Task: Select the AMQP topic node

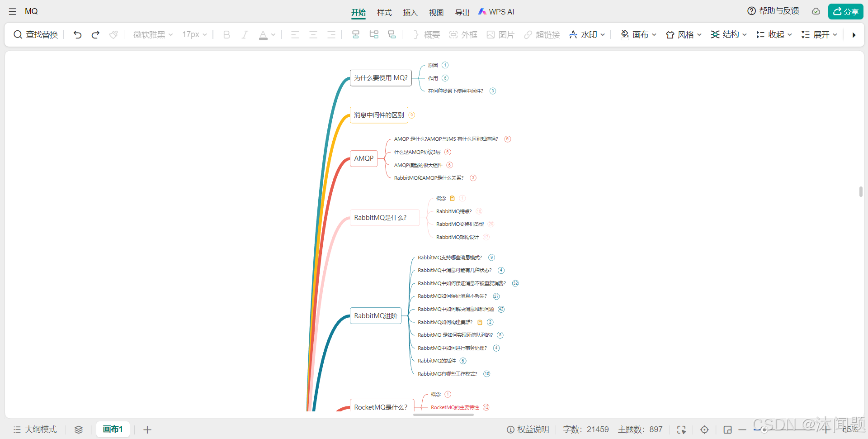Action: [363, 158]
